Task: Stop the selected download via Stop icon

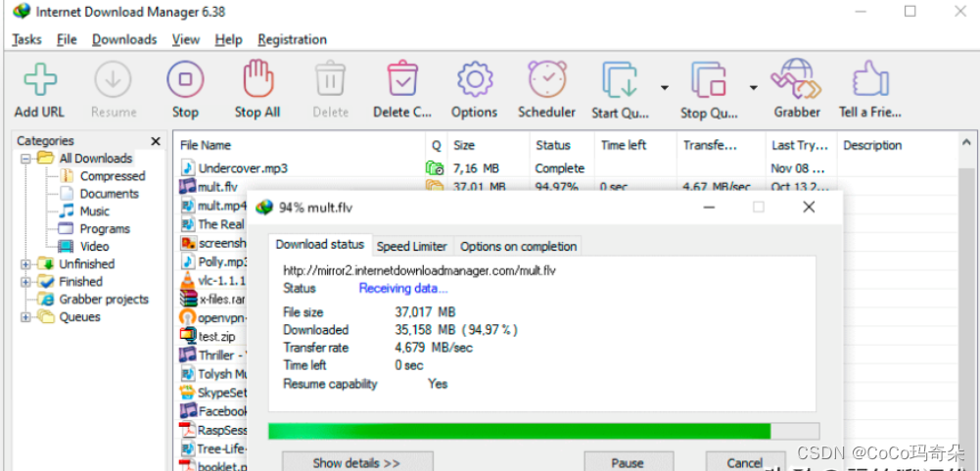Action: click(186, 79)
